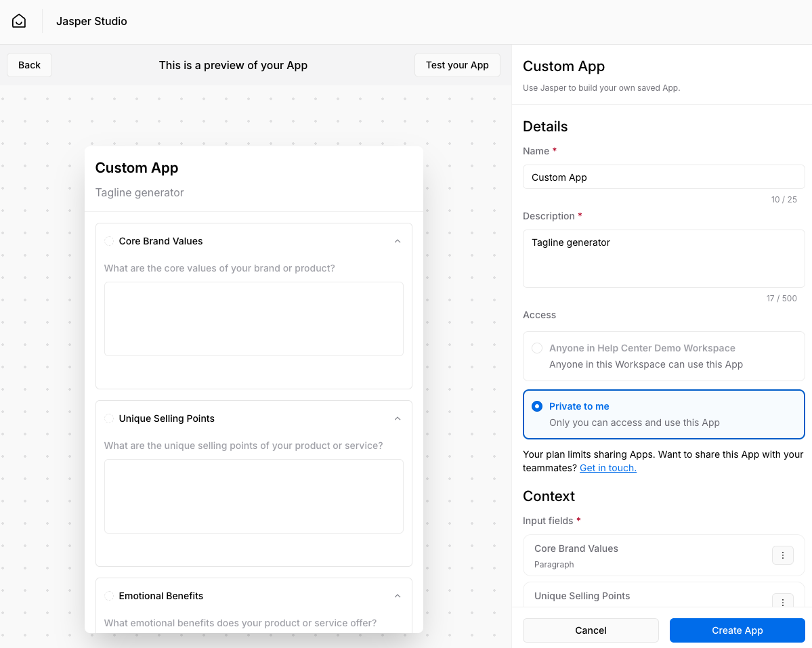Click into the app Name input field
This screenshot has height=648, width=812.
pos(664,177)
